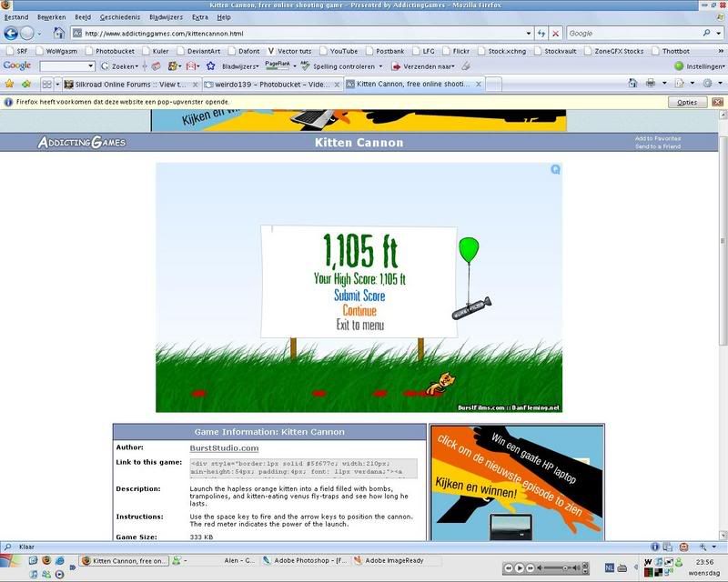The height and width of the screenshot is (582, 728).
Task: Close the Kitten Cannon tab
Action: pyautogui.click(x=479, y=84)
